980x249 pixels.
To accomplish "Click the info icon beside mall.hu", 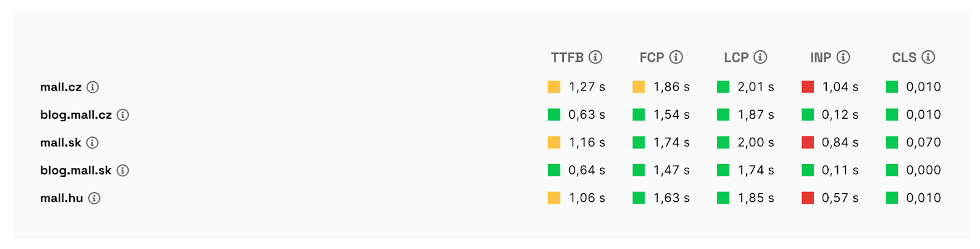I will tap(94, 198).
